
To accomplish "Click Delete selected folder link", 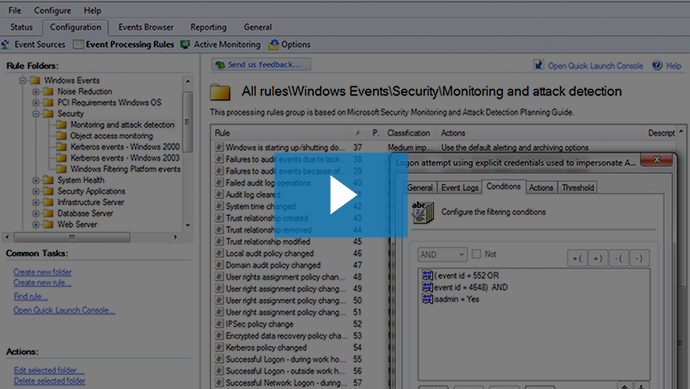I will coord(49,381).
